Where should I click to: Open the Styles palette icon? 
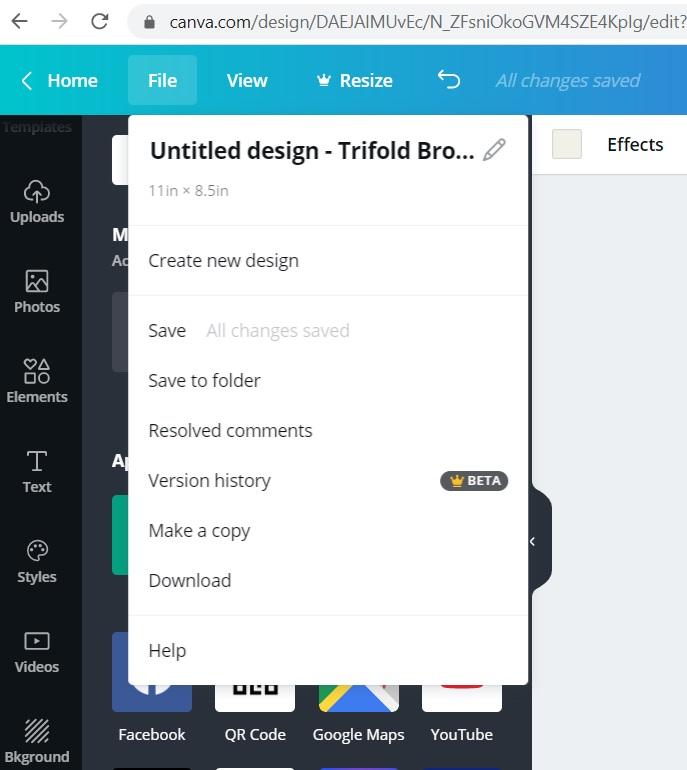[x=37, y=561]
